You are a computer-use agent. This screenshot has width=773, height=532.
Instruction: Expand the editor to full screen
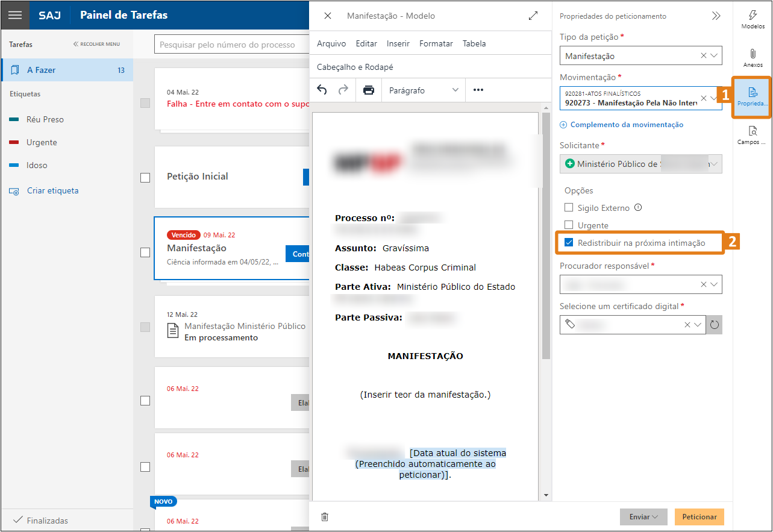(533, 16)
